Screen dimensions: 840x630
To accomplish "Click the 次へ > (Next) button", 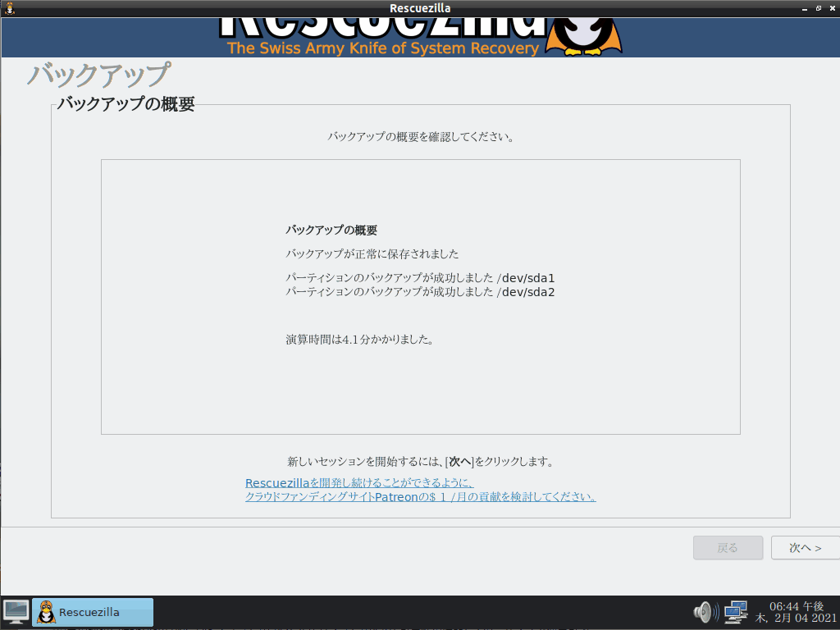I will tap(806, 547).
